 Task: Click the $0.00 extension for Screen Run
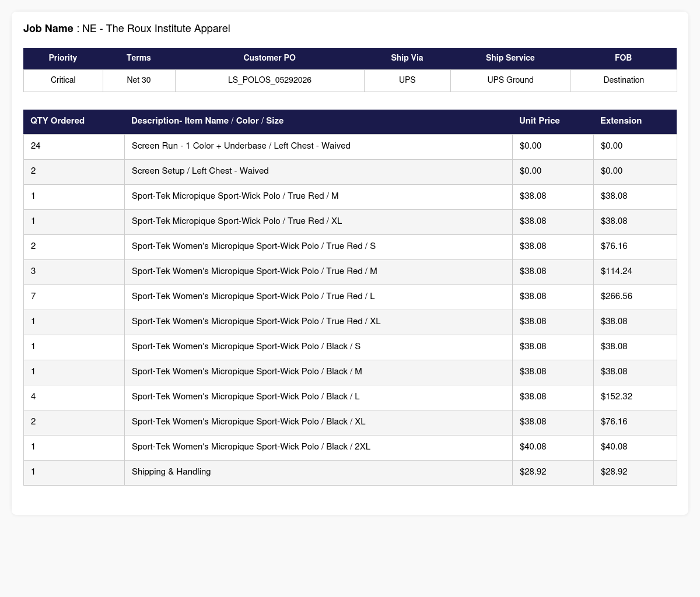(612, 146)
